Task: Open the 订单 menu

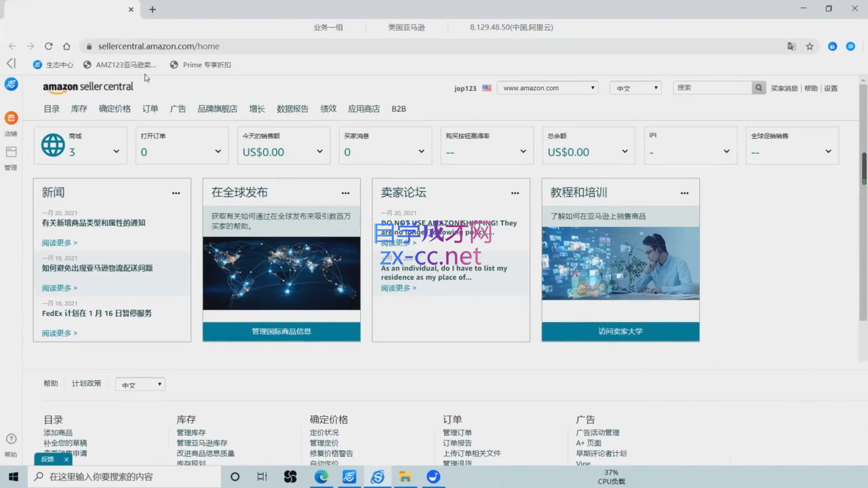Action: click(151, 108)
